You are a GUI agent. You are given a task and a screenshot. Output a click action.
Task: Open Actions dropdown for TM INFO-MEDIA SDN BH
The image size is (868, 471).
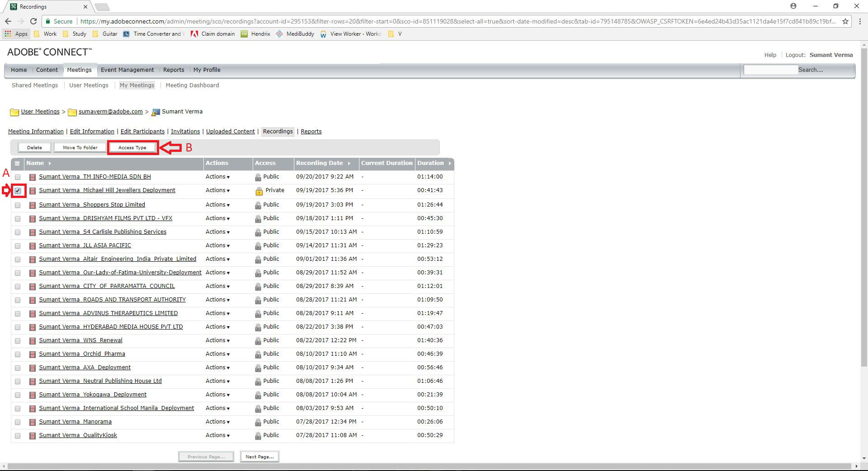[x=217, y=177]
